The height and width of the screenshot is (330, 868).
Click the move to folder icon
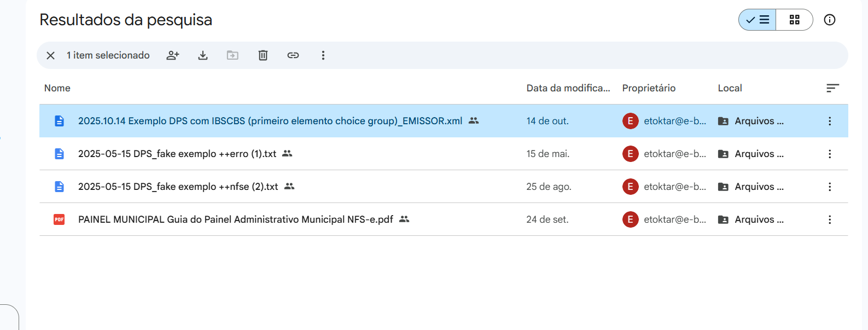point(233,55)
